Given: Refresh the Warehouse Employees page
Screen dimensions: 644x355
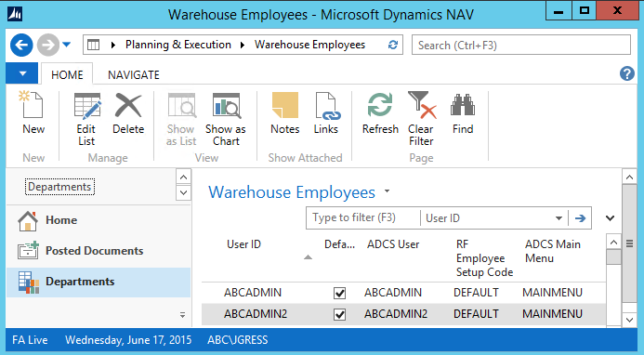Looking at the screenshot, I should pyautogui.click(x=380, y=112).
